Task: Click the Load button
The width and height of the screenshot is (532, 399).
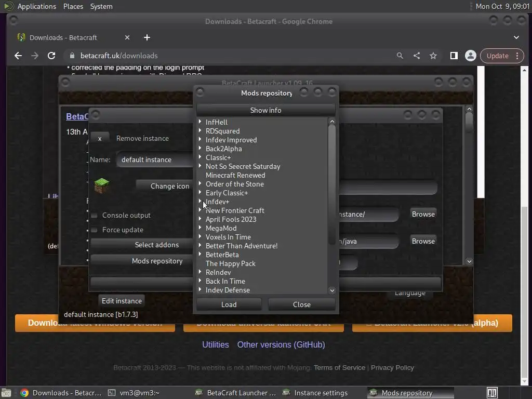Action: coord(229,304)
